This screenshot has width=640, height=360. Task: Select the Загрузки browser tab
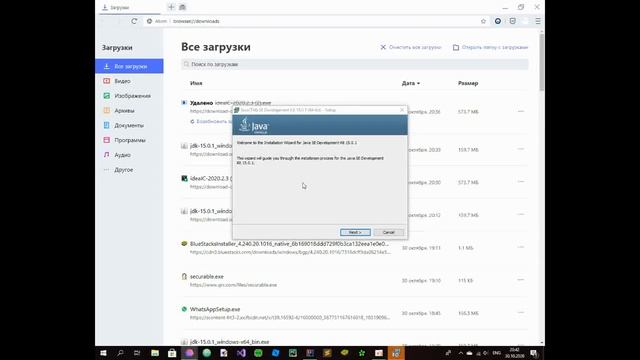(130, 7)
